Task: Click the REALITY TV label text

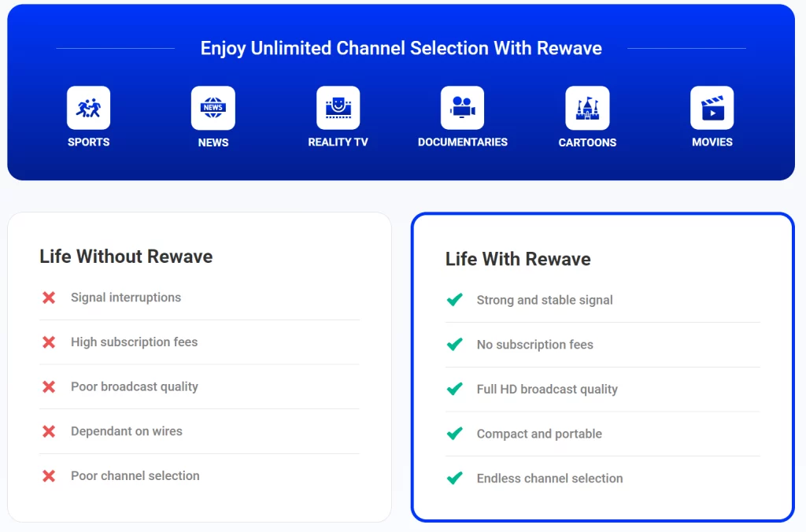Action: click(338, 142)
